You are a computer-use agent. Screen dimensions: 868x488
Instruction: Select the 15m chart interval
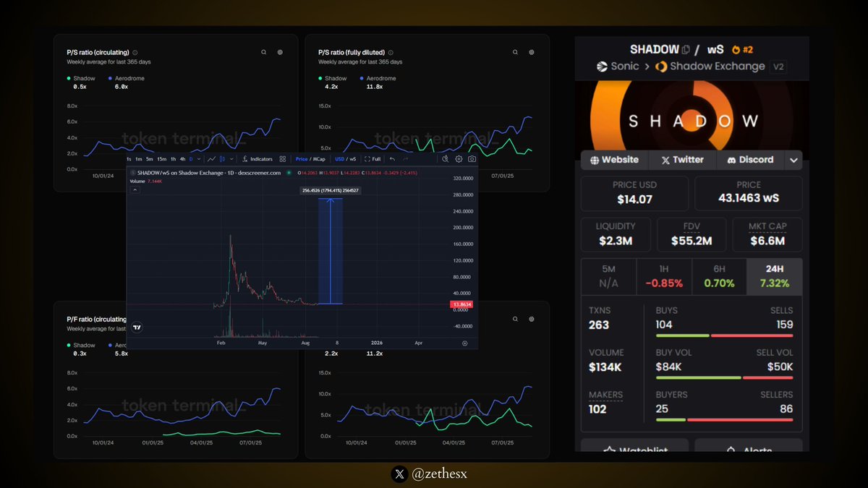click(x=162, y=159)
